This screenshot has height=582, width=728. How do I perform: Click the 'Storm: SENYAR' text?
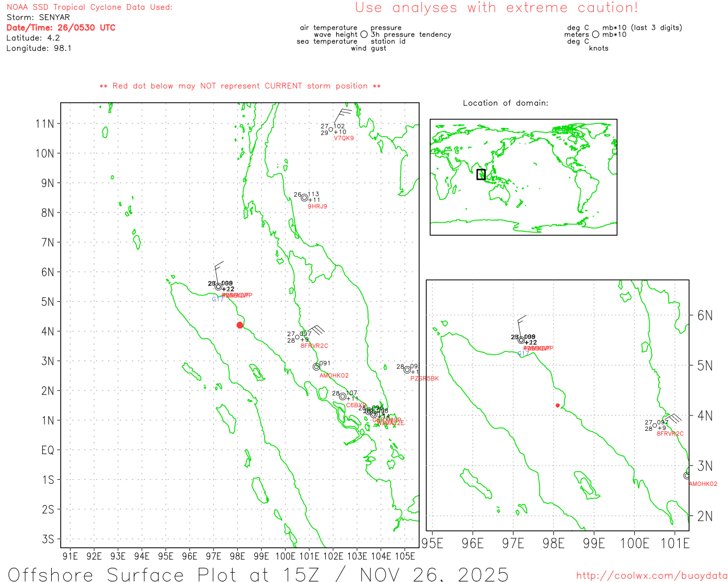[38, 17]
